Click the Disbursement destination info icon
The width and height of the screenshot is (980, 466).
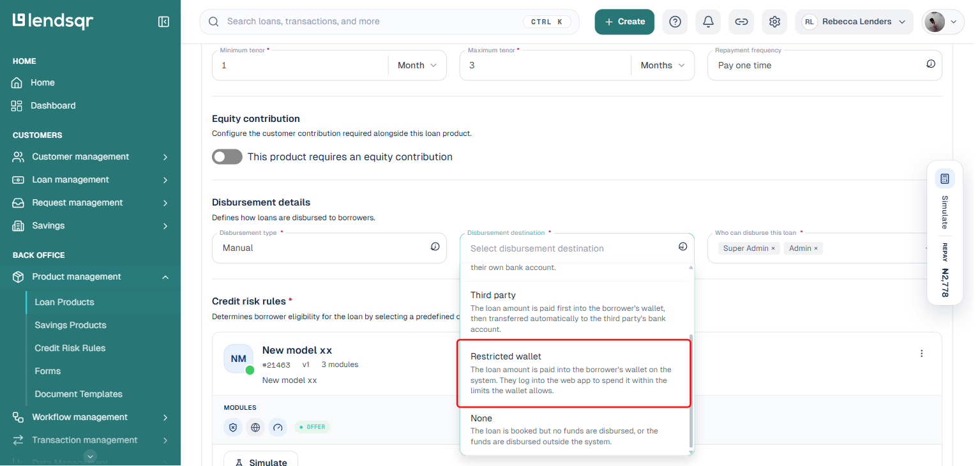[683, 247]
